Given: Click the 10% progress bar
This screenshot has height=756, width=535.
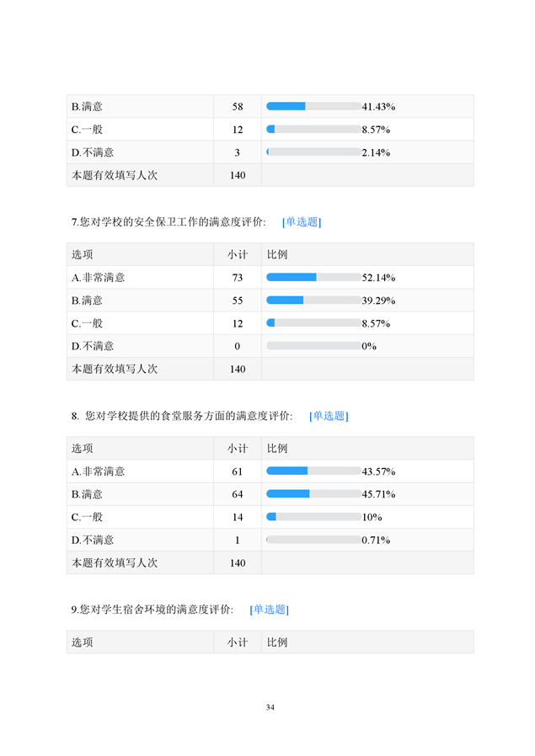Looking at the screenshot, I should (x=313, y=517).
